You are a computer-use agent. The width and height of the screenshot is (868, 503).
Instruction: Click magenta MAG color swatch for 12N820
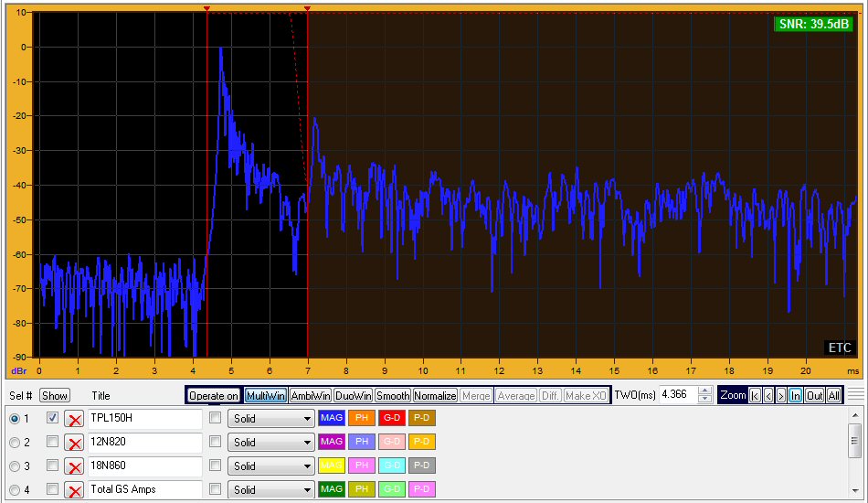(332, 442)
